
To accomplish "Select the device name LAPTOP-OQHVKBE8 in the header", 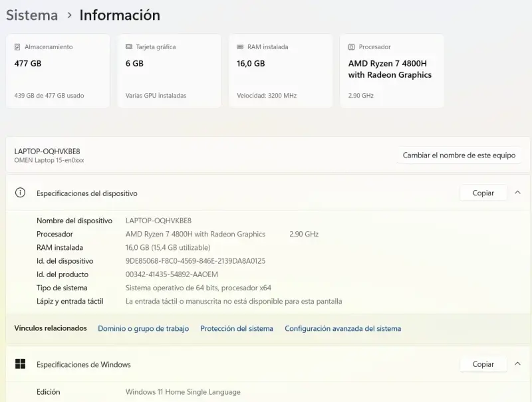I will pos(47,151).
